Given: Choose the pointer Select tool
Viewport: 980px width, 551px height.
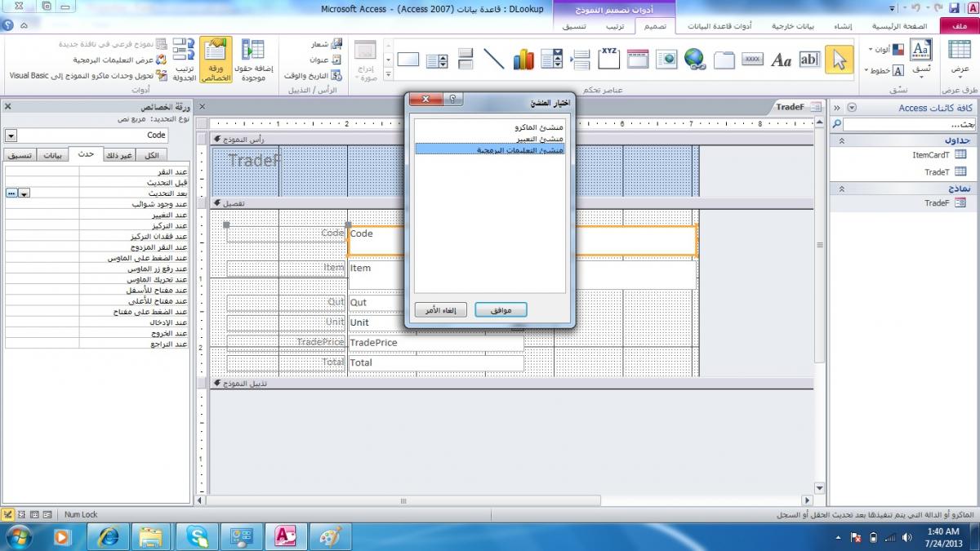Looking at the screenshot, I should (839, 60).
